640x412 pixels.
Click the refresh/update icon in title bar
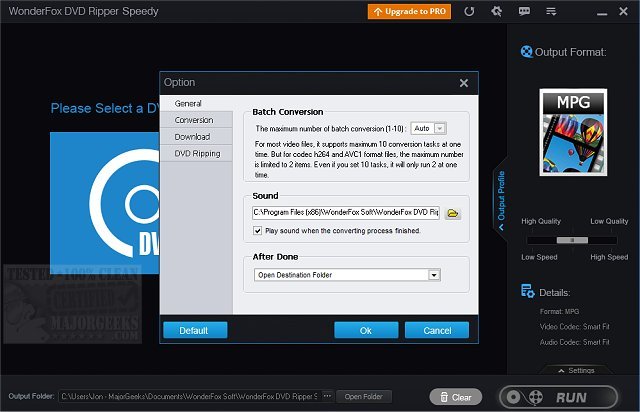click(469, 11)
